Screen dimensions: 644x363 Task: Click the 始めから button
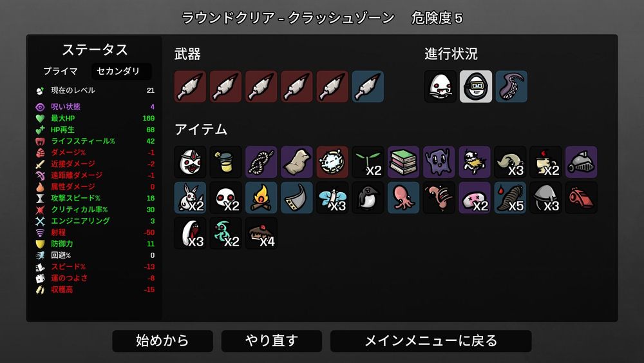162,341
